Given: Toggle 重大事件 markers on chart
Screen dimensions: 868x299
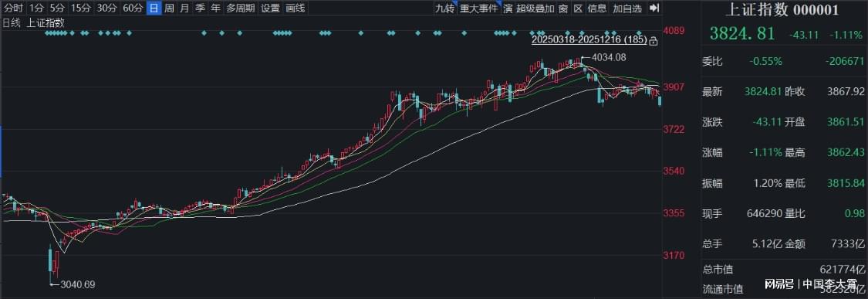Looking at the screenshot, I should (x=479, y=8).
